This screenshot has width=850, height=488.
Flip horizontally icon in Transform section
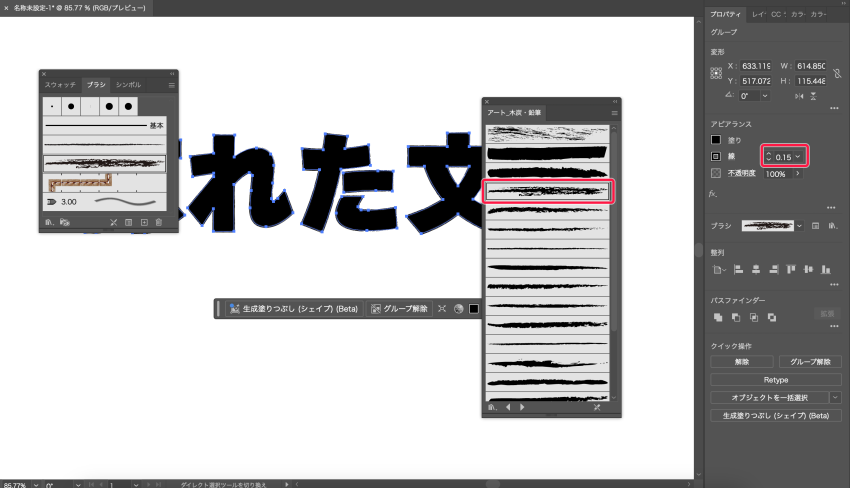pos(799,96)
